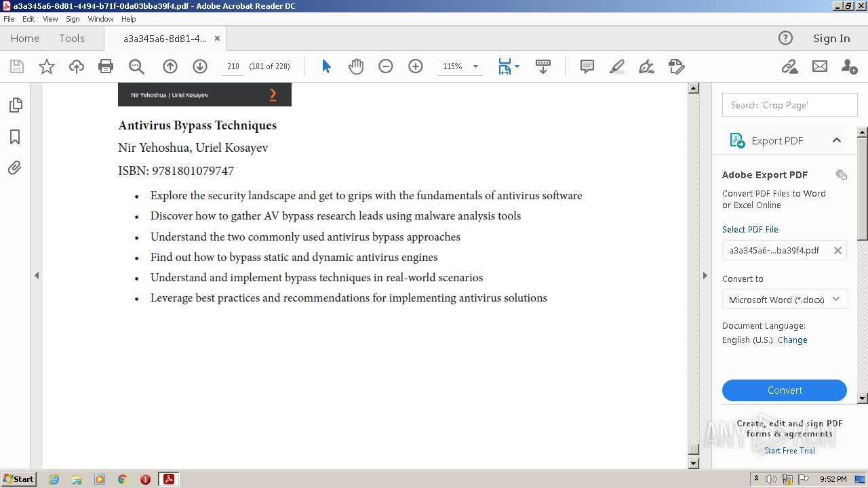Close the document tab
This screenshot has width=868, height=488.
[217, 39]
